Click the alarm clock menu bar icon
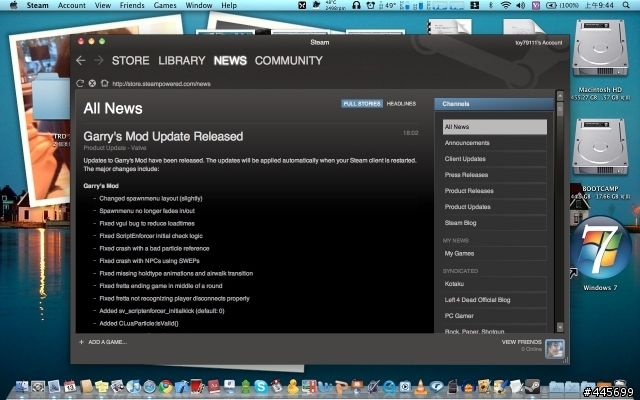Viewport: 640px width, 400px height. coord(371,5)
